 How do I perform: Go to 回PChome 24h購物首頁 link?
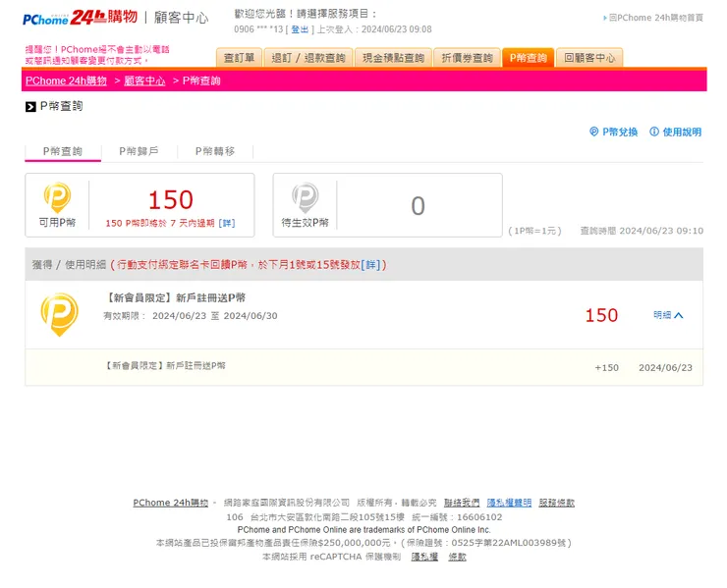[655, 18]
